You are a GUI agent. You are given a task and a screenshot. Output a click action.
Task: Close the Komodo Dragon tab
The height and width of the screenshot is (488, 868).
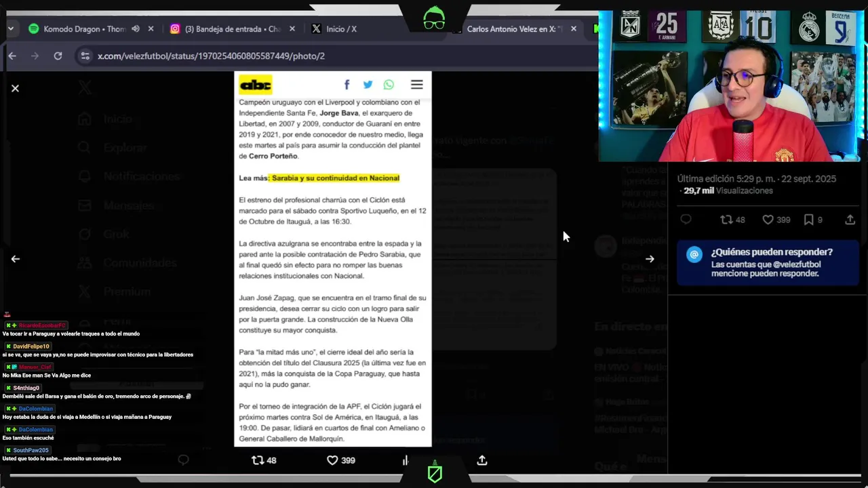[151, 28]
